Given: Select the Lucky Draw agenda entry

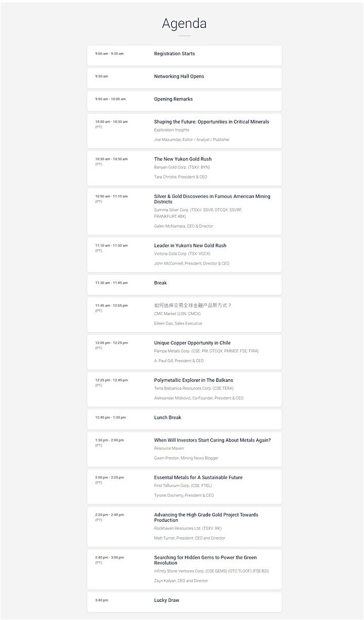Looking at the screenshot, I should (184, 602).
